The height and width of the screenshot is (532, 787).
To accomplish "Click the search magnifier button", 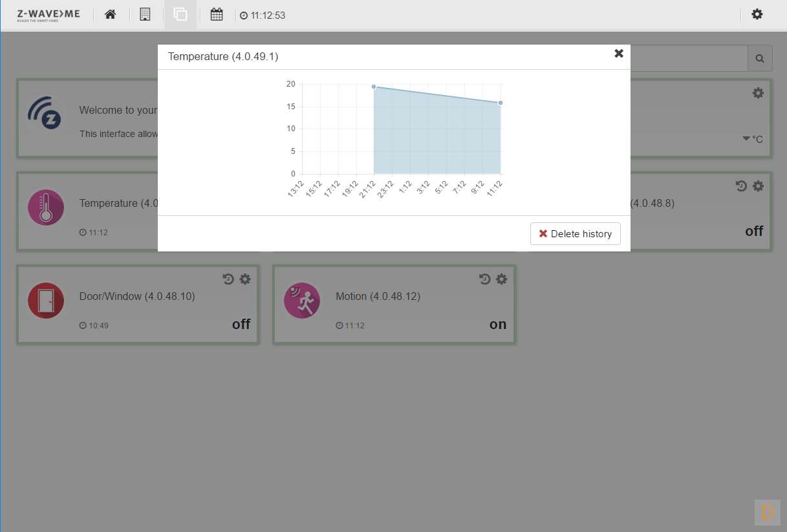I will (760, 59).
